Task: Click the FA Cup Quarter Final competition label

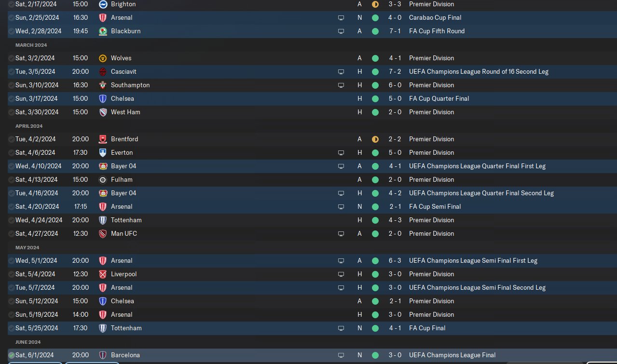Action: tap(439, 98)
